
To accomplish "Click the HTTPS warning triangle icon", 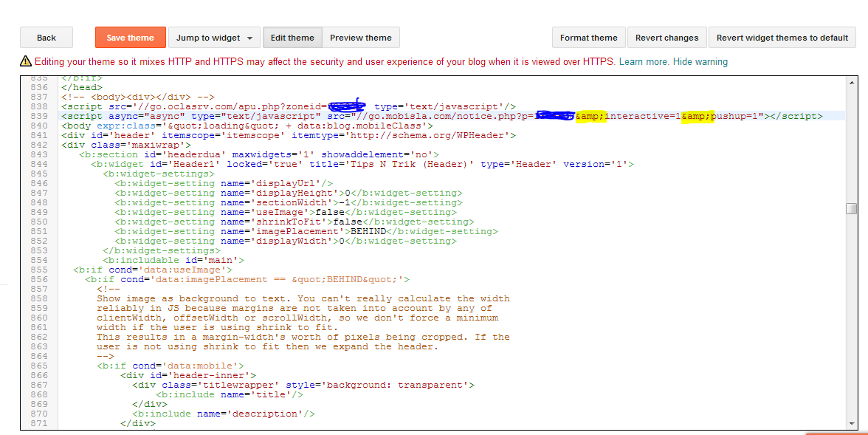I will click(25, 61).
